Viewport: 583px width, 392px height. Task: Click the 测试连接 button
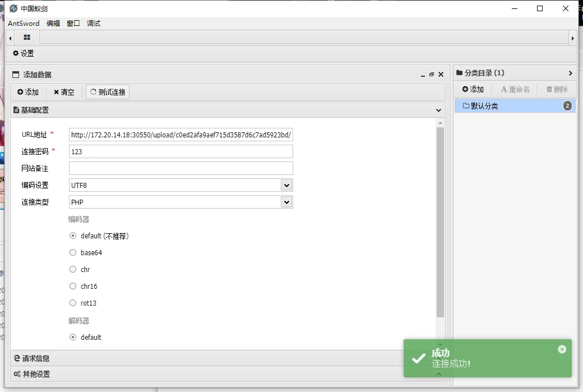click(x=108, y=92)
